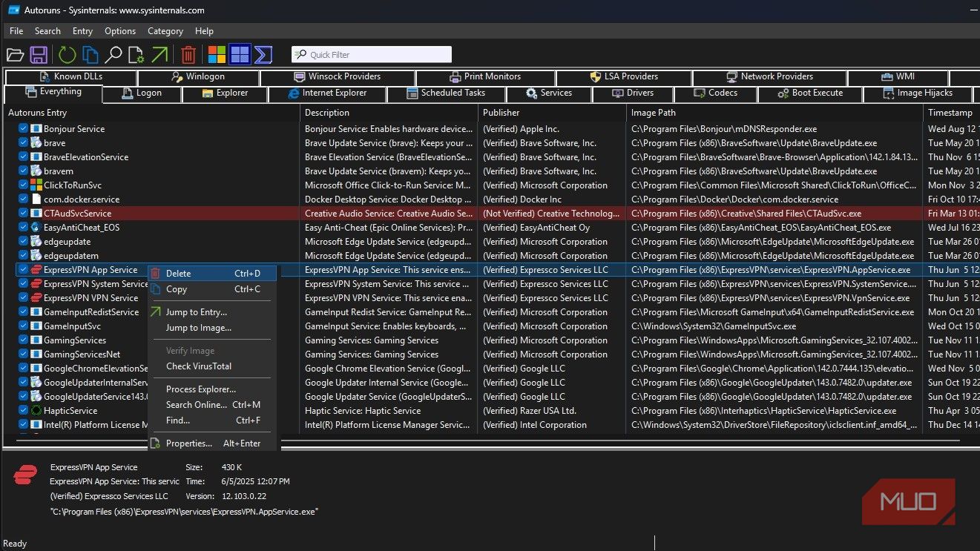Open the Options menu

[x=120, y=31]
